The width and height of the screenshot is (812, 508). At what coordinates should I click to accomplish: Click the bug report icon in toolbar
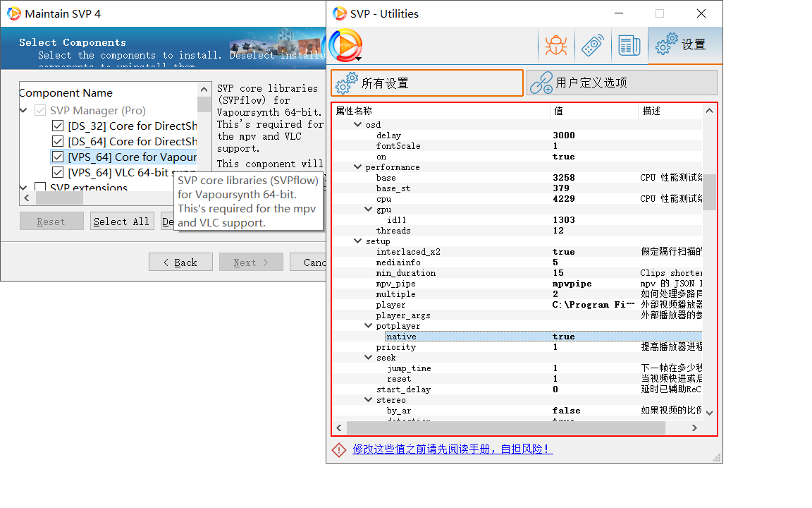coord(556,46)
